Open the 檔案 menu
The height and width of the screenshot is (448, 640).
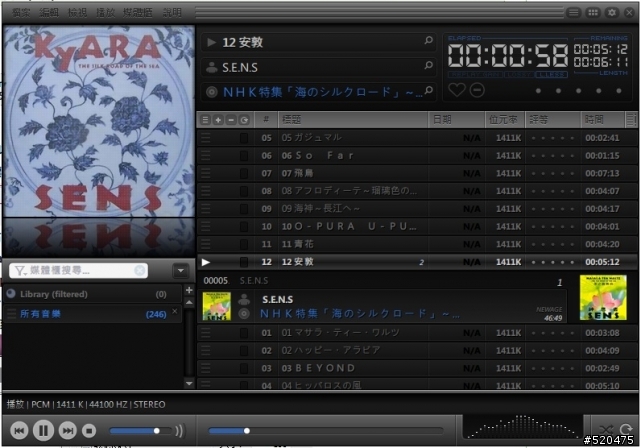click(x=21, y=13)
